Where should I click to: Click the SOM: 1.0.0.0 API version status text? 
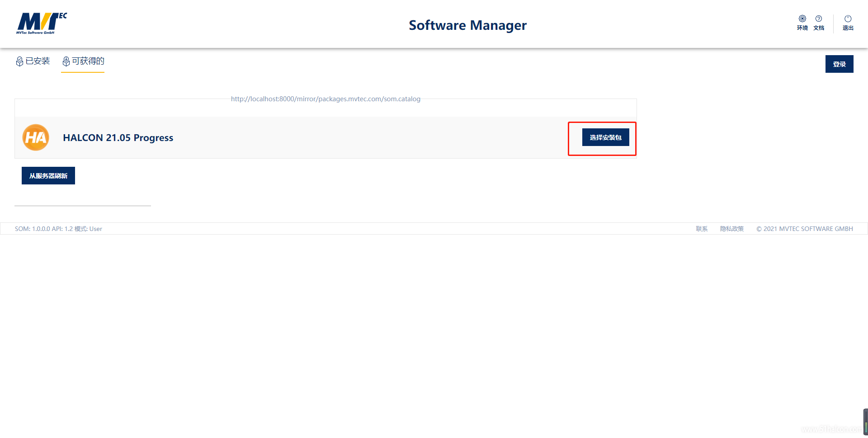58,229
